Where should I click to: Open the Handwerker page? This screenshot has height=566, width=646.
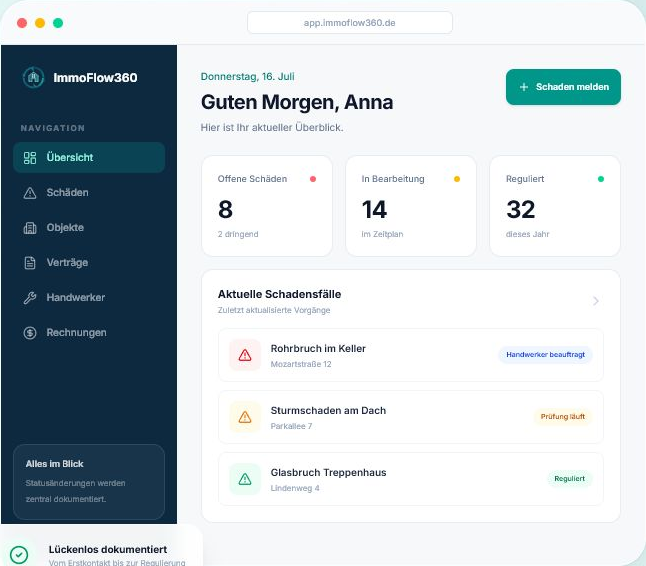tap(89, 297)
